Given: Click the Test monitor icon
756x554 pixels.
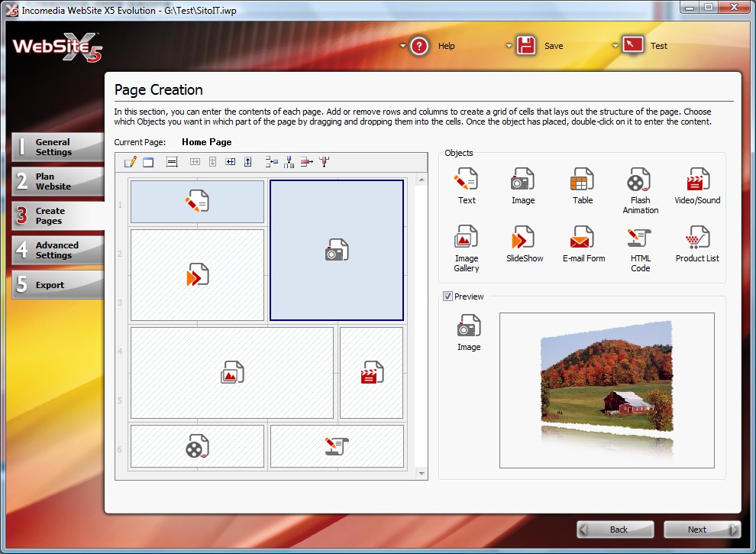Looking at the screenshot, I should pos(632,45).
